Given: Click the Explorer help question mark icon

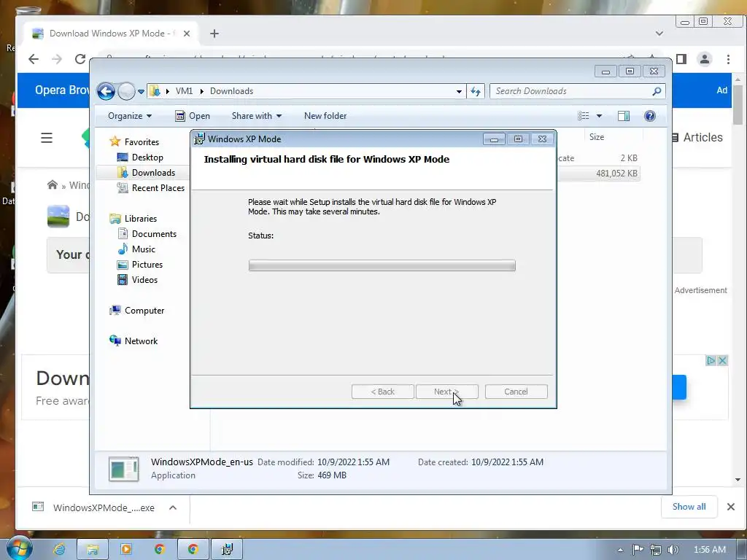Looking at the screenshot, I should tap(650, 116).
